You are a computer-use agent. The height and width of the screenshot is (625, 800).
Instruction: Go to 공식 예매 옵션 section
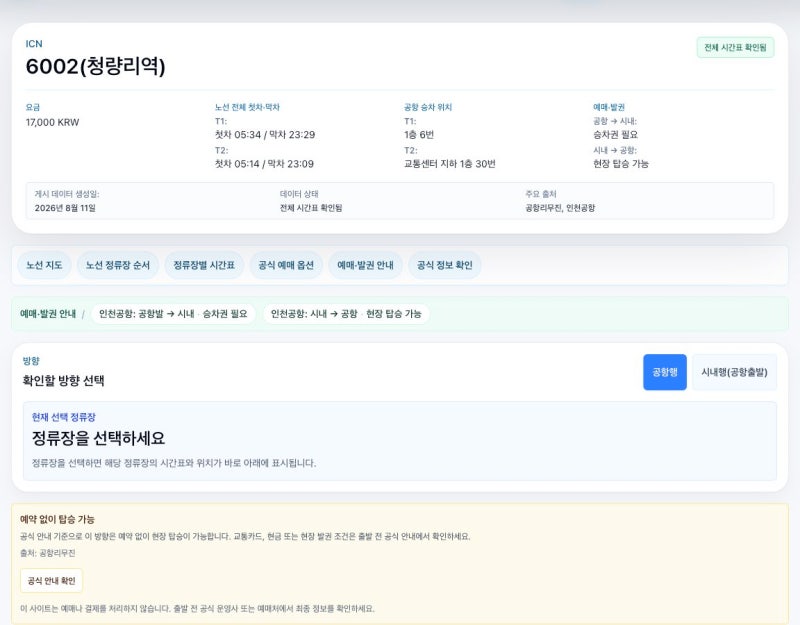tap(286, 265)
